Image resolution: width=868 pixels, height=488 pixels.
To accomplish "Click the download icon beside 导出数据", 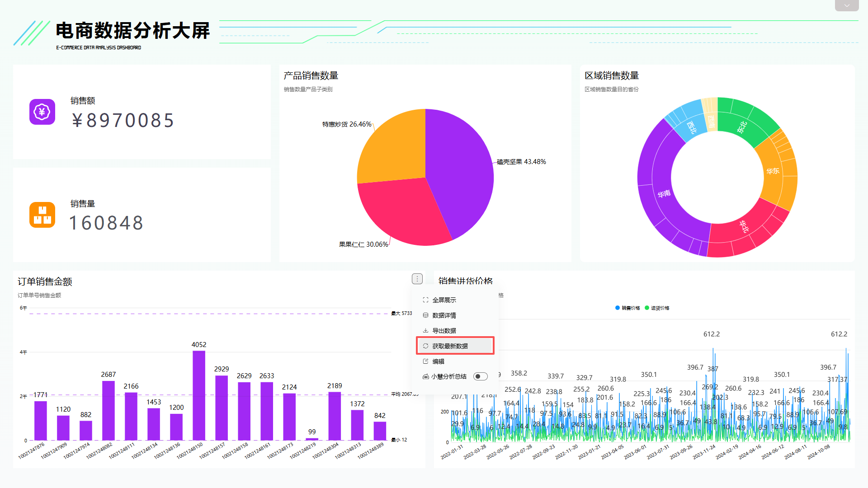I will [425, 330].
